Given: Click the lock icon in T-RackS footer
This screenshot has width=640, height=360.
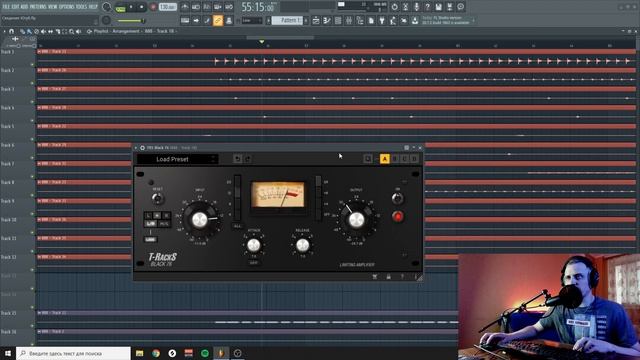Looking at the screenshot, I should tap(388, 277).
